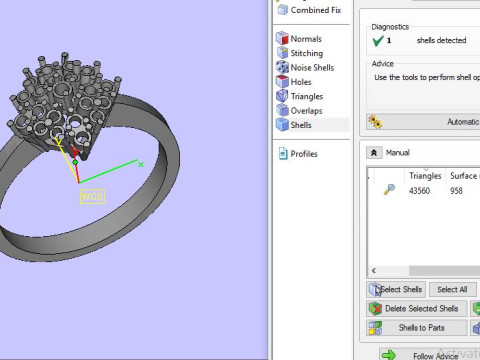Image resolution: width=480 pixels, height=360 pixels.
Task: Select the triangle count 43560
Action: coord(419,191)
